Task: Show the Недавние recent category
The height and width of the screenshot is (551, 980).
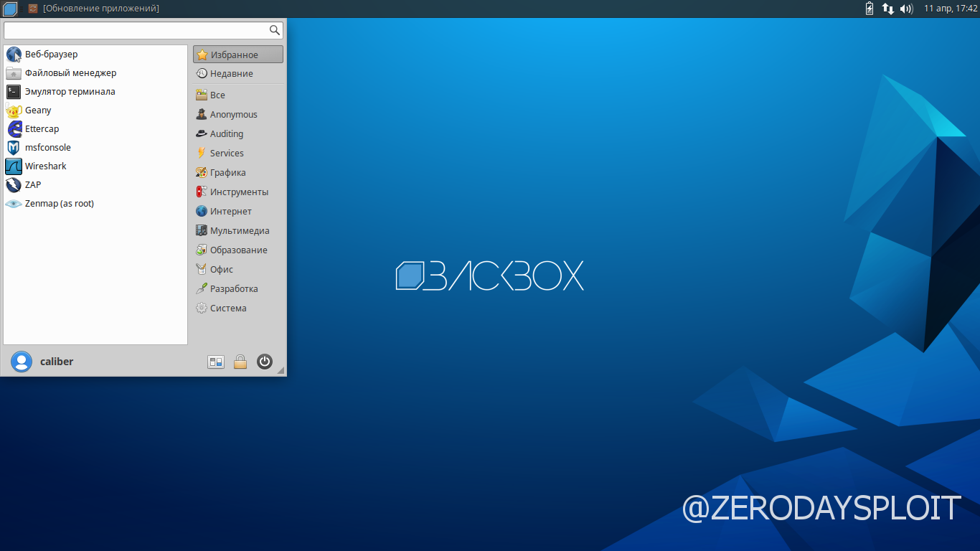Action: (238, 74)
